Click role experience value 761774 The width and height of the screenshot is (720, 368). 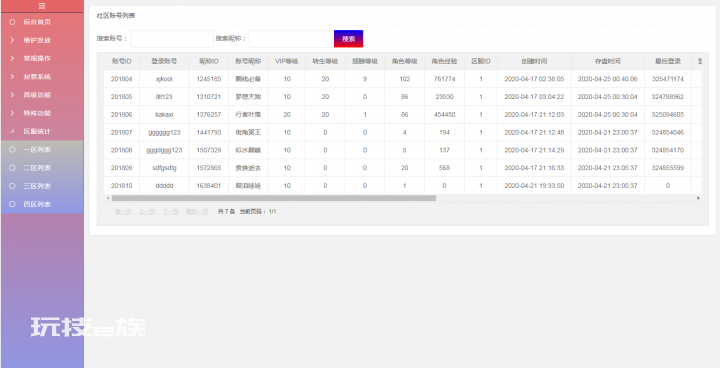(444, 79)
